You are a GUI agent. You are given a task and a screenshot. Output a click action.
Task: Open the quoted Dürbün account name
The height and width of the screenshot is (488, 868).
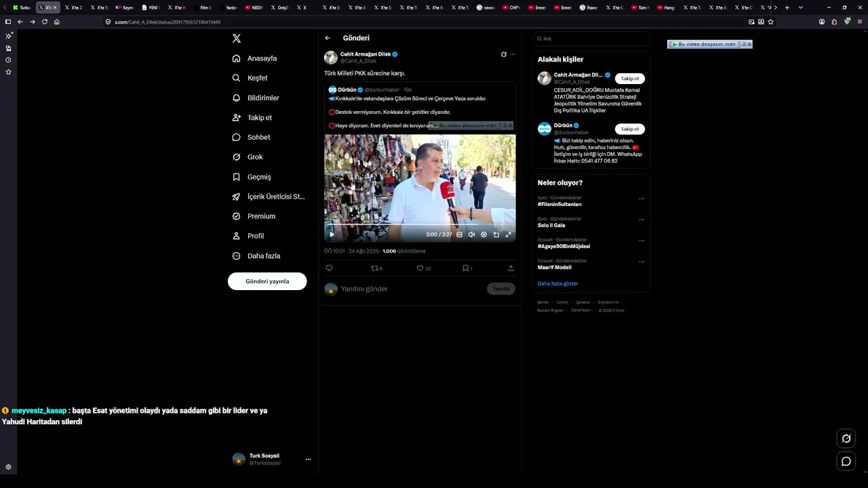(347, 89)
